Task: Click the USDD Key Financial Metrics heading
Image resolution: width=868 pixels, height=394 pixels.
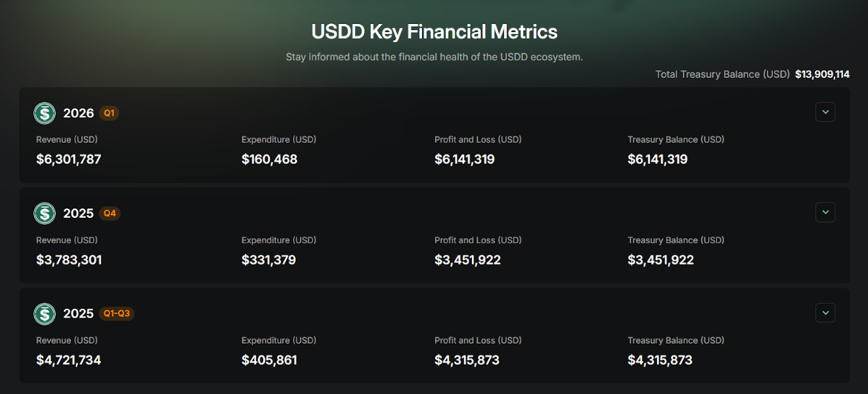Action: coord(434,32)
